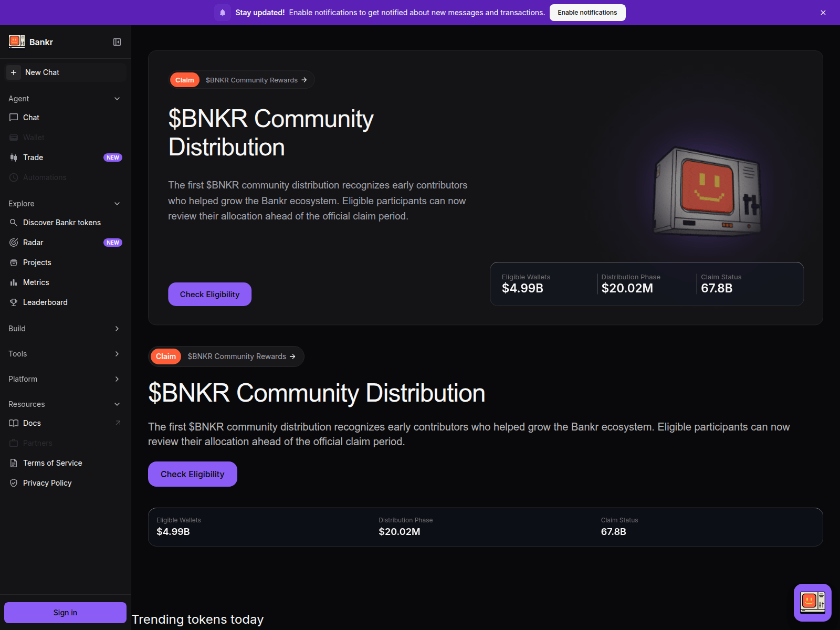
Task: Click the Docs book icon
Action: click(x=14, y=423)
